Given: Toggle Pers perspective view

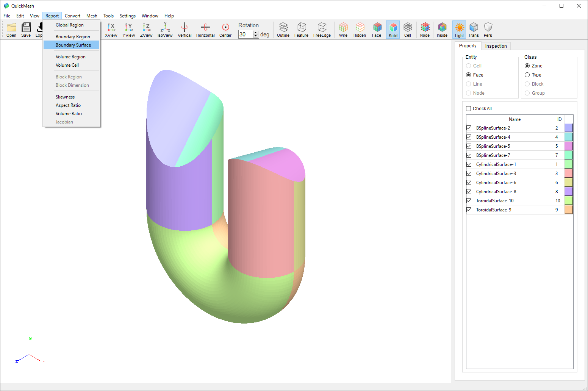Looking at the screenshot, I should 488,30.
